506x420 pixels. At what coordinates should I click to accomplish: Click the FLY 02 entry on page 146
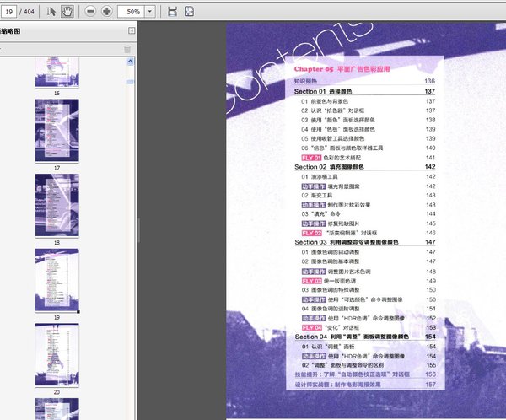coord(369,233)
